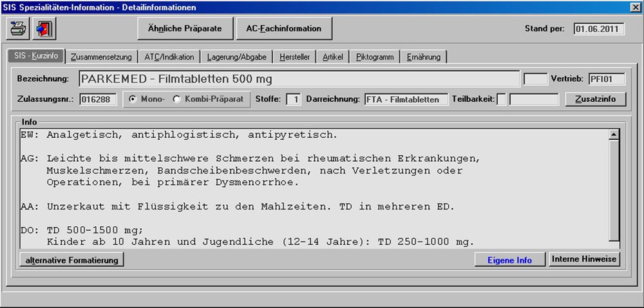Image resolution: width=644 pixels, height=308 pixels.
Task: Open Interne Hinweise
Action: pyautogui.click(x=584, y=260)
